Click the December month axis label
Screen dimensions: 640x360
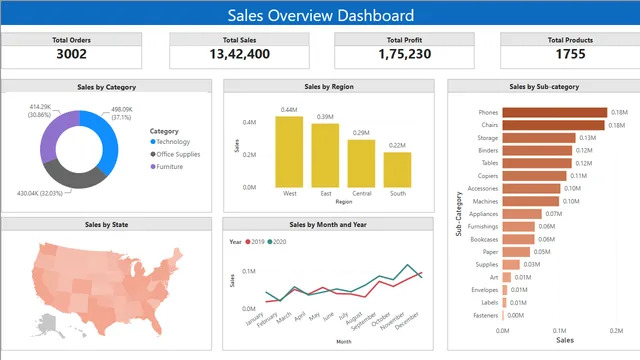(x=408, y=320)
